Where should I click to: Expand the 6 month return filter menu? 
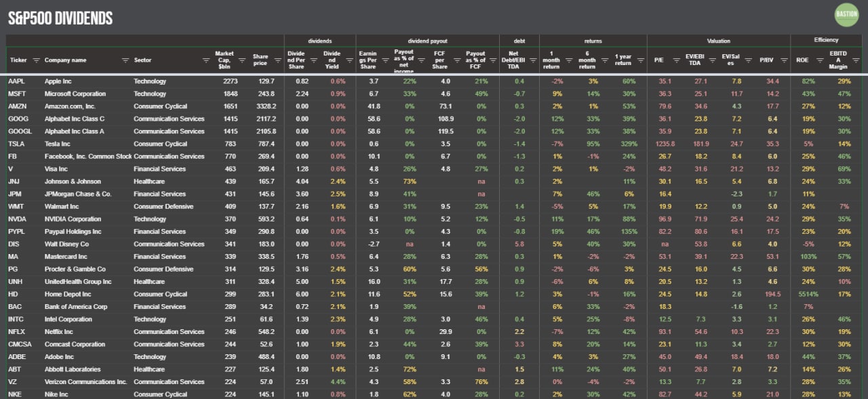click(605, 60)
